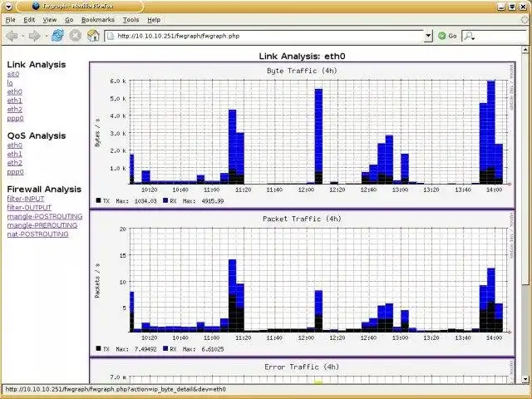
Task: Open sit0 link under Link Analysis
Action: [x=13, y=74]
